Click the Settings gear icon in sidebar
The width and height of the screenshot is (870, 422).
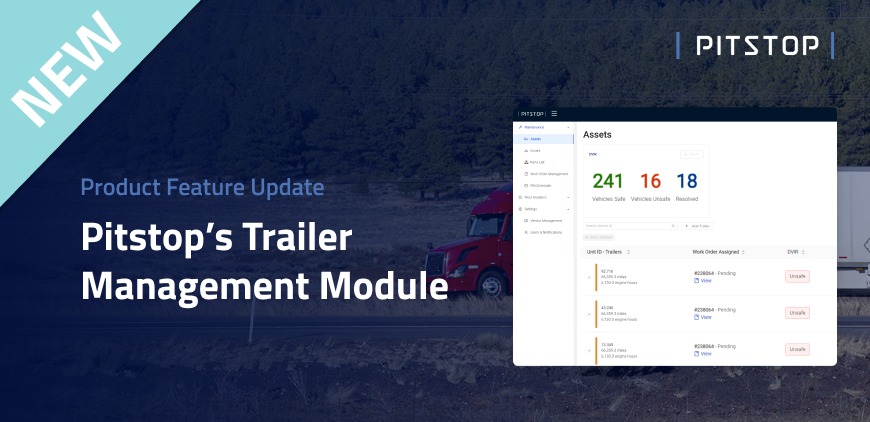[x=520, y=209]
